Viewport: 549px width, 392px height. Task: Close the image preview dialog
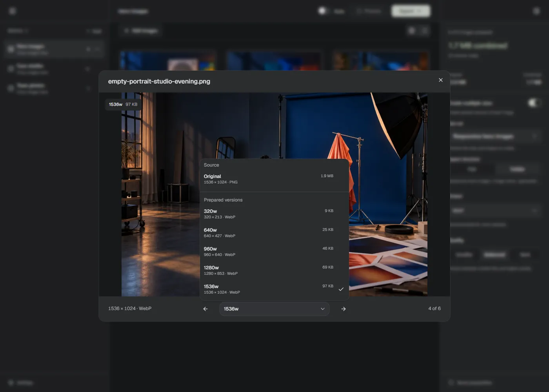point(441,80)
